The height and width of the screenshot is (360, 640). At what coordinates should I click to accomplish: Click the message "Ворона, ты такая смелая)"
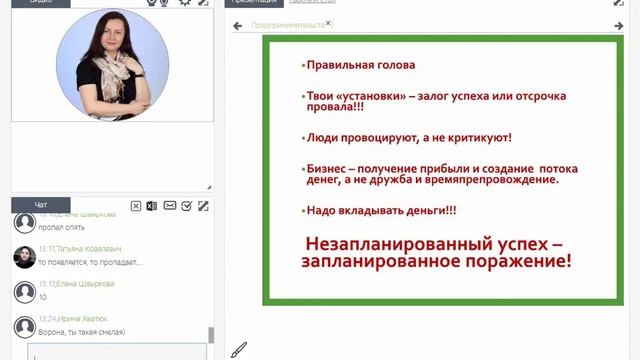point(82,332)
